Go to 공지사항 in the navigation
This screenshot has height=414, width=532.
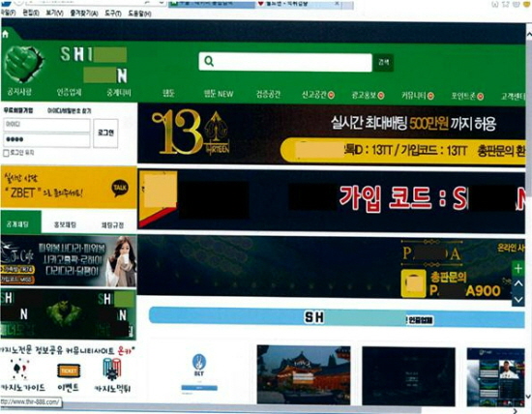(19, 92)
